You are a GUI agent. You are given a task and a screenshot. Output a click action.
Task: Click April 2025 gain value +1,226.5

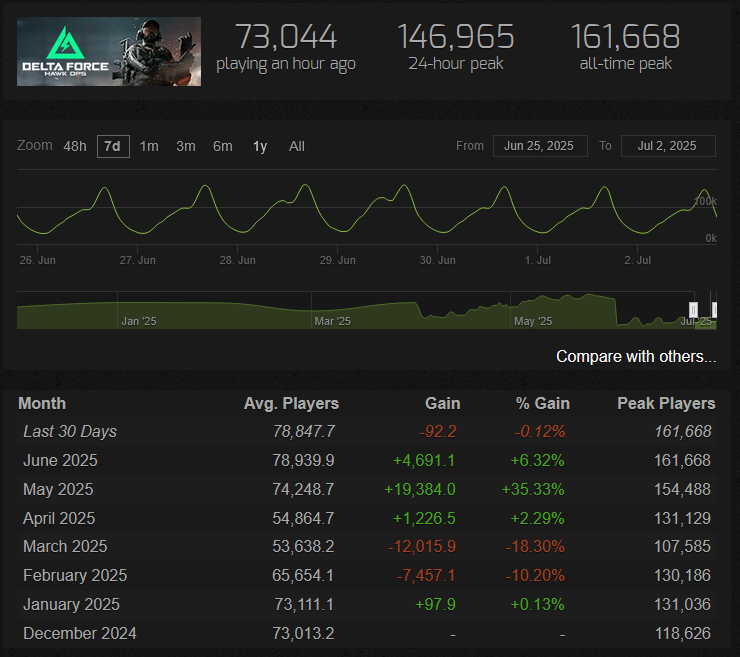pyautogui.click(x=424, y=518)
